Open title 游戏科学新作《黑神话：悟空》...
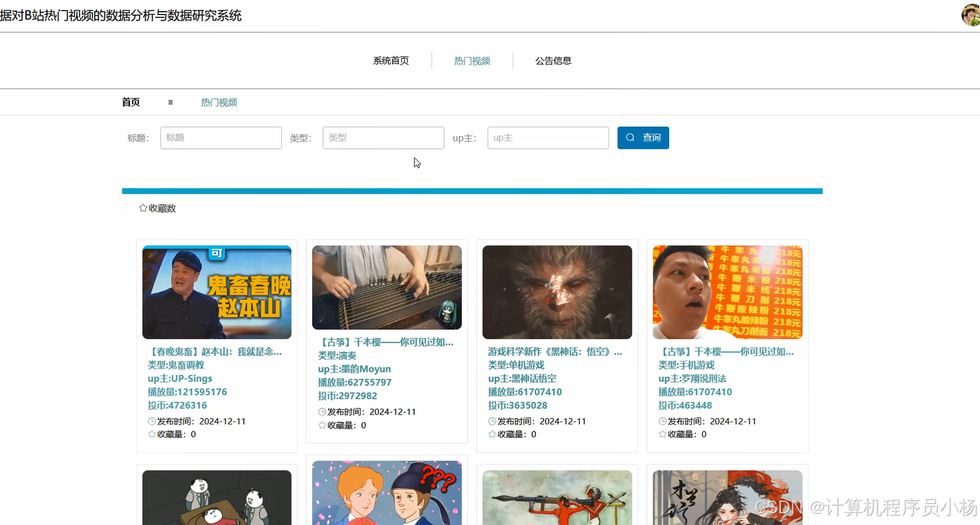This screenshot has height=525, width=980. pos(555,352)
